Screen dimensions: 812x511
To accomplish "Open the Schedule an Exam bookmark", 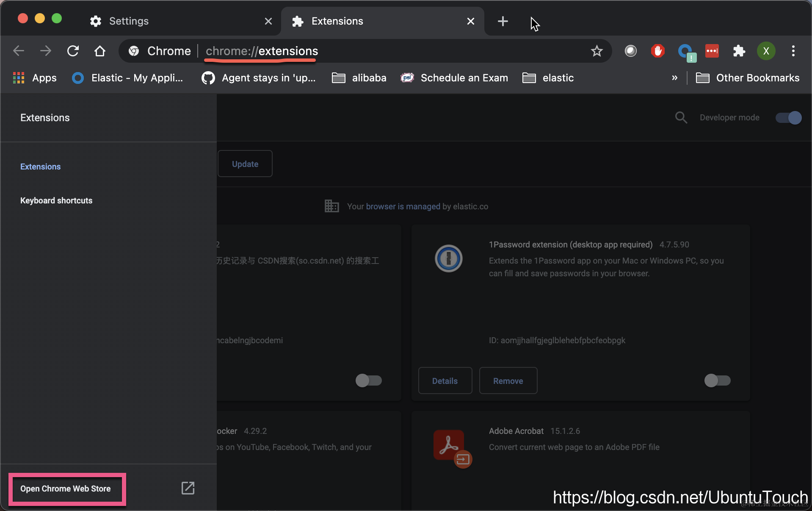I will [x=454, y=78].
